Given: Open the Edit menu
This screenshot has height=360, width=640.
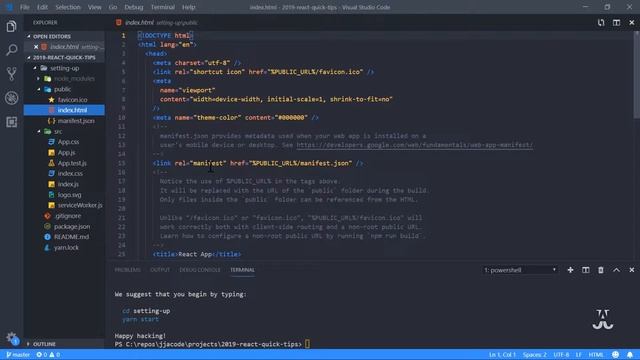Looking at the screenshot, I should click(x=42, y=7).
